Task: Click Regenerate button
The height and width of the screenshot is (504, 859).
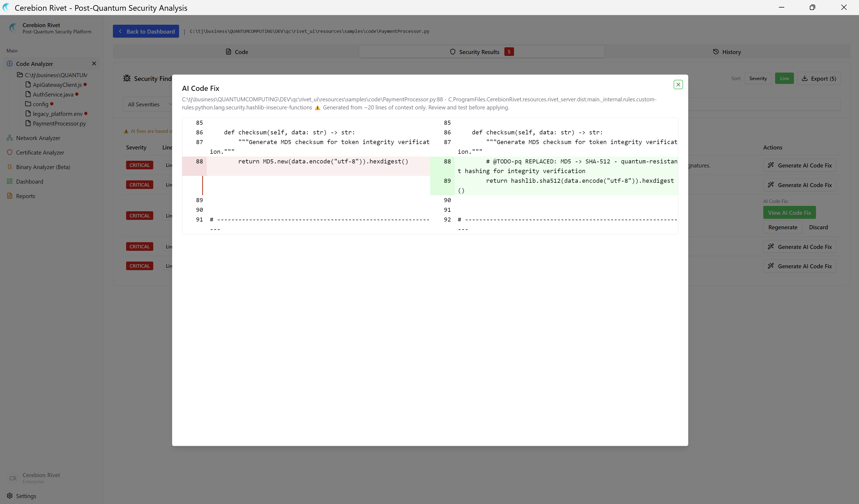Action: 783,227
